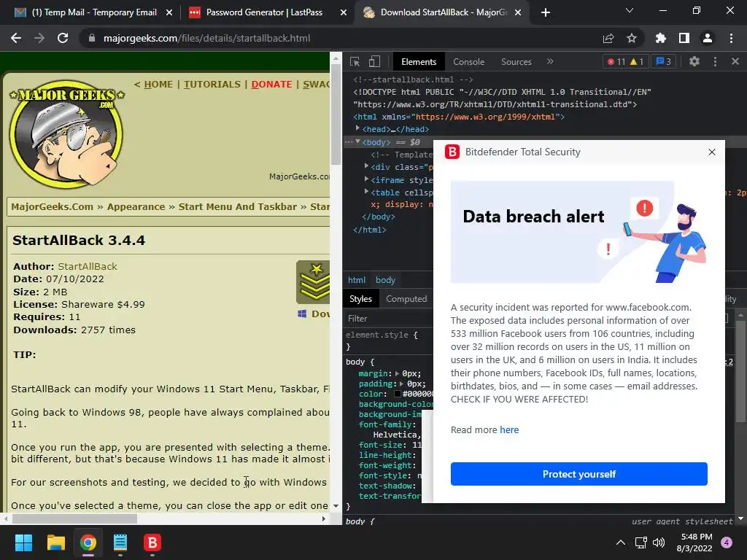This screenshot has height=560, width=747.
Task: Close the Bitdefender Total Security popup
Action: point(712,152)
